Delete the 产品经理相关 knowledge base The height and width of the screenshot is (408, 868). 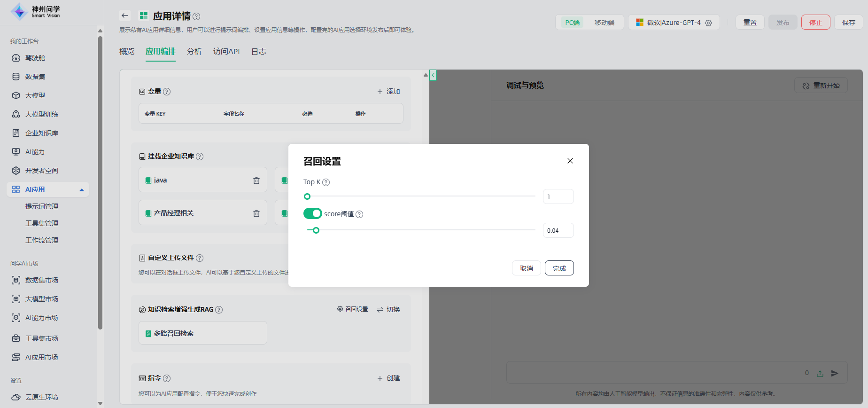256,213
